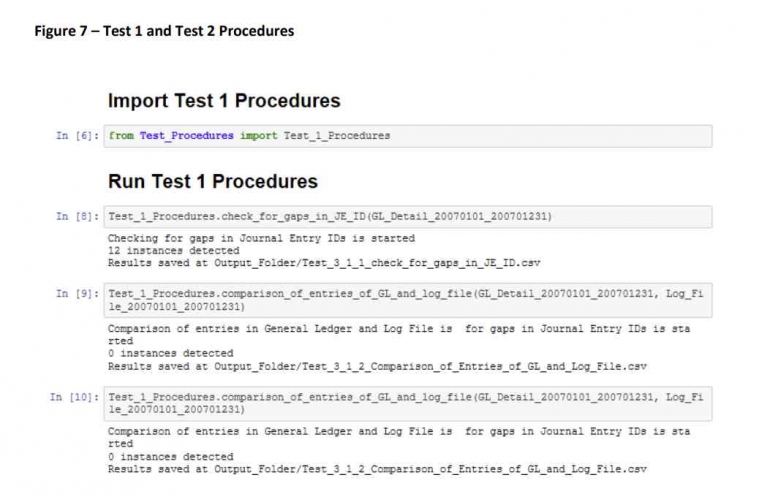Click the Import Test 1 Procedures heading
Screen dimensions: 770x502
pyautogui.click(x=224, y=101)
